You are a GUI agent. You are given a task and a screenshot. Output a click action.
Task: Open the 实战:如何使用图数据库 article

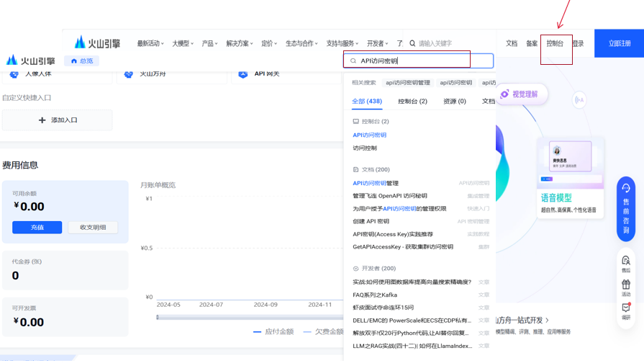point(412,282)
